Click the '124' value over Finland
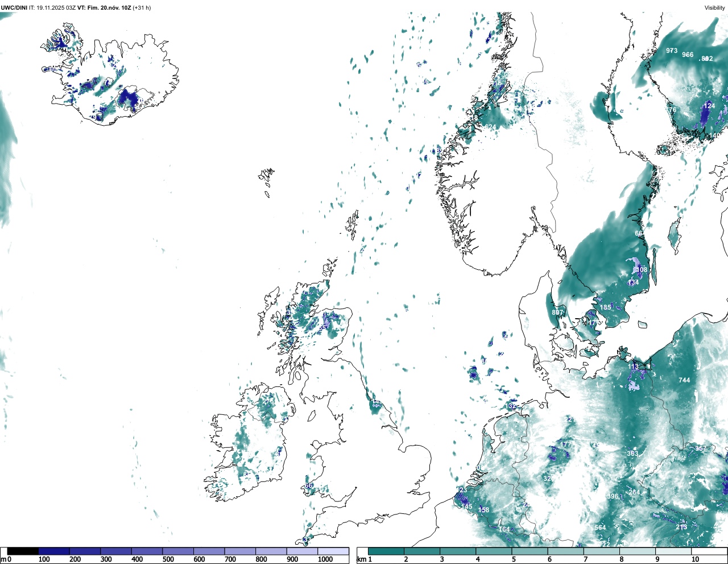Image resolution: width=728 pixels, height=564 pixels. click(709, 106)
